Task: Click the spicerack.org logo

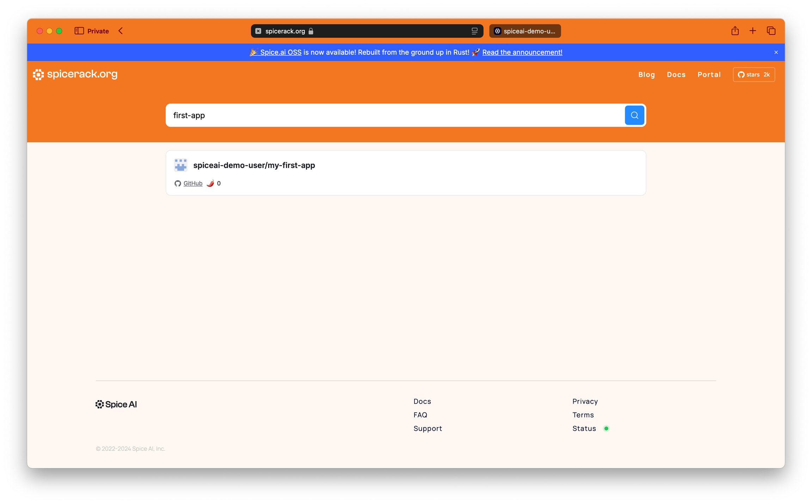Action: pos(75,74)
